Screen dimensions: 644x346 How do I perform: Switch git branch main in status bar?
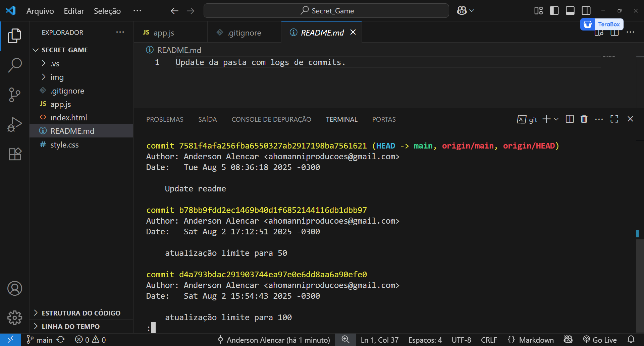pos(40,340)
